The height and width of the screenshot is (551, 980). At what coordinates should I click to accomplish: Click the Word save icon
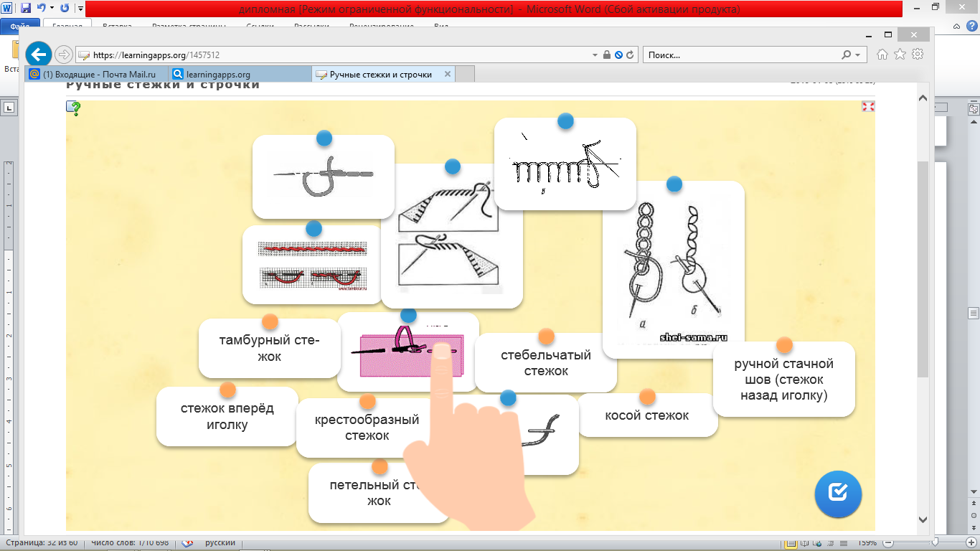point(26,9)
